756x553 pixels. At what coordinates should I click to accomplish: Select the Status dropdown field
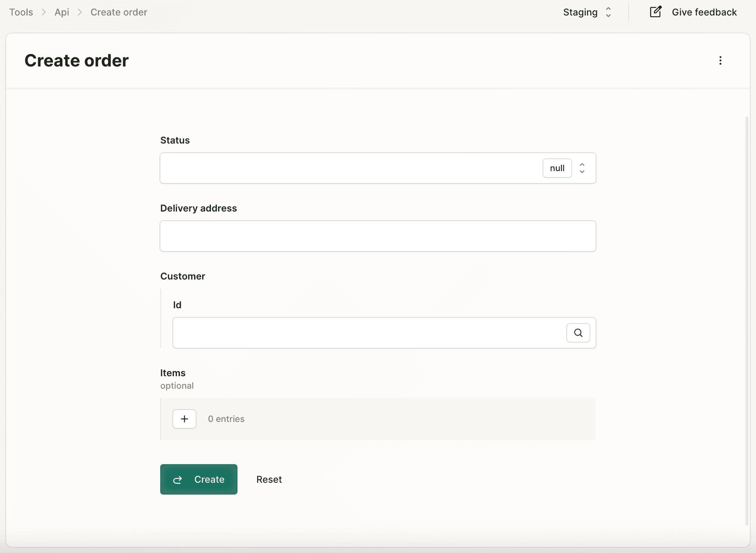tap(377, 168)
